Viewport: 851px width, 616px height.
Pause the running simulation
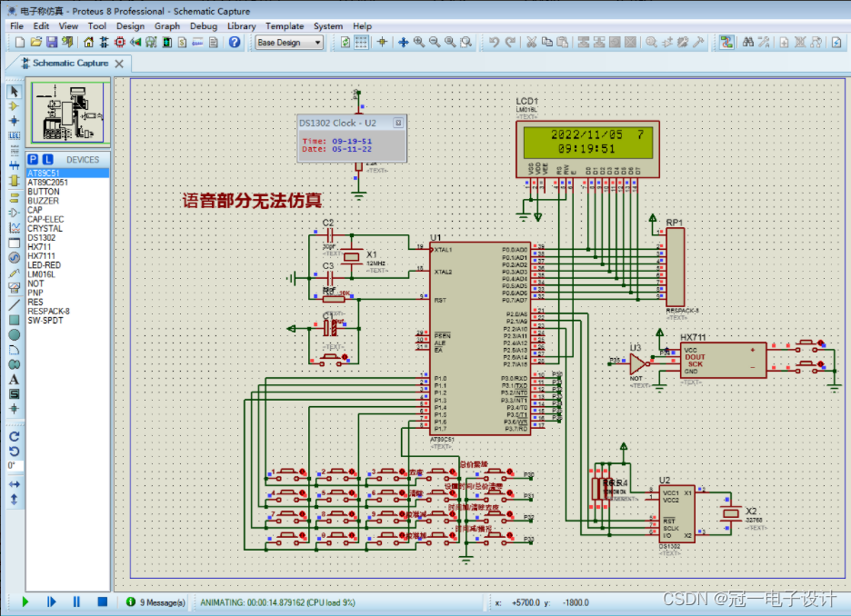[x=76, y=601]
